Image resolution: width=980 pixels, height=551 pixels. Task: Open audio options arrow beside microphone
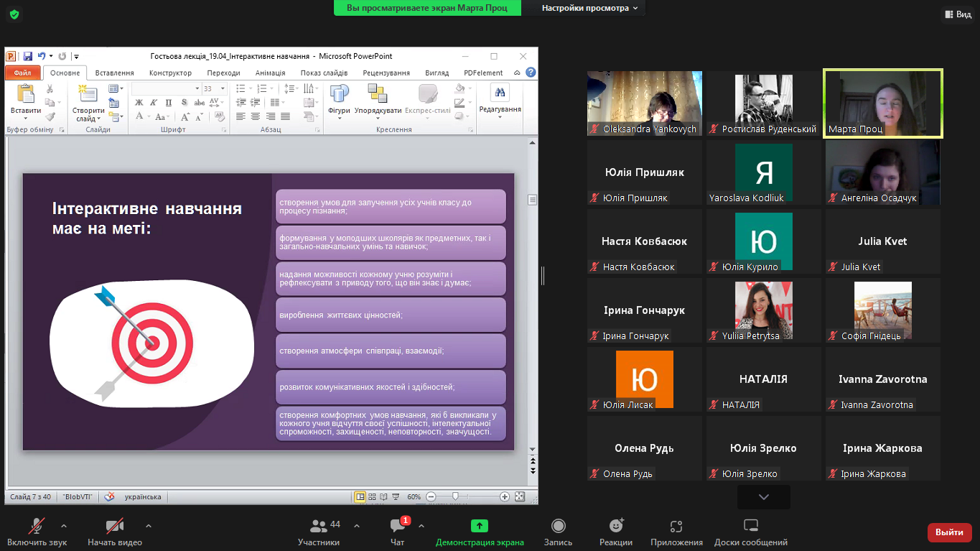point(64,525)
